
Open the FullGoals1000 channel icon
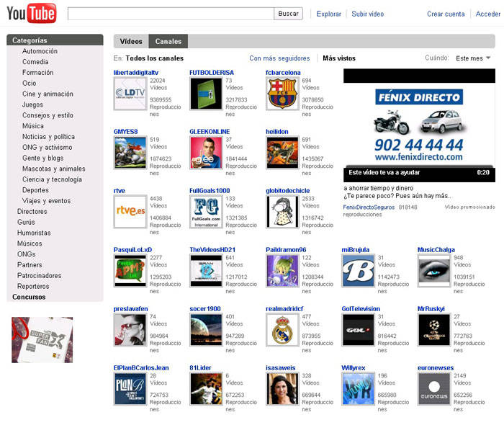(x=205, y=211)
